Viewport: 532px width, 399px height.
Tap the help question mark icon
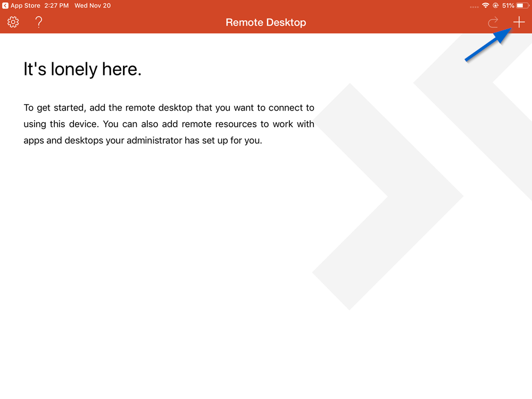(39, 22)
